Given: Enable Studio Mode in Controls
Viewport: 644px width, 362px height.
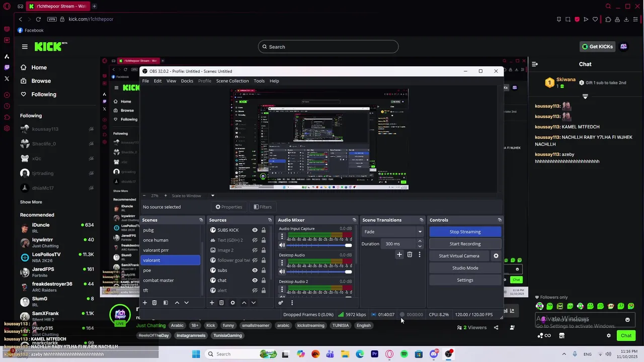Looking at the screenshot, I should tap(465, 268).
